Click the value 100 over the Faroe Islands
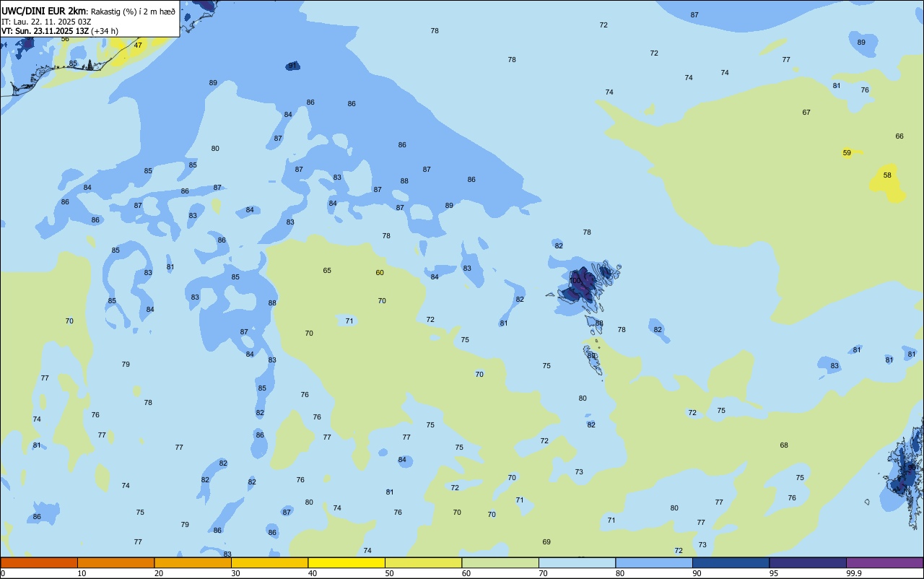924x579 pixels. [x=575, y=281]
